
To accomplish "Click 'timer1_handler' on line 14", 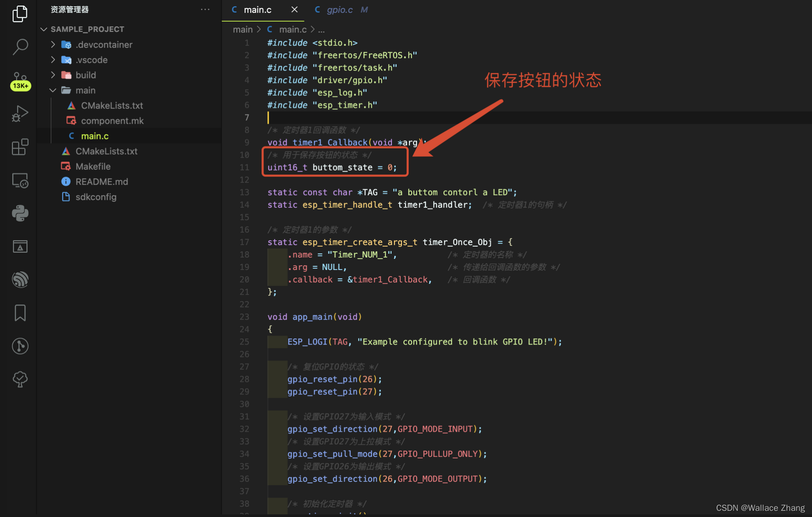I will (432, 205).
